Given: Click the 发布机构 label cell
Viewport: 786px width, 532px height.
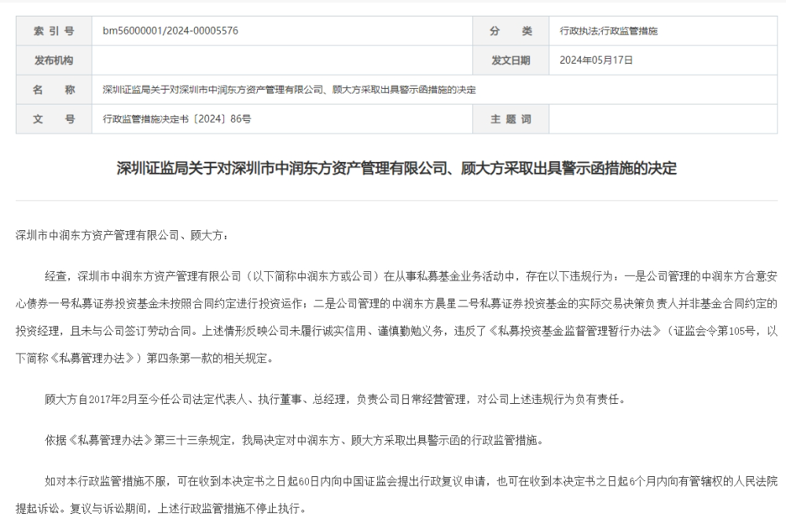Looking at the screenshot, I should [x=53, y=60].
